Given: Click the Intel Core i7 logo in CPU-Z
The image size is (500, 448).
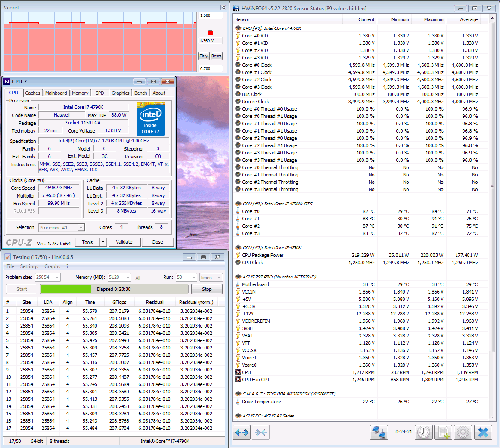Looking at the screenshot, I should [150, 119].
